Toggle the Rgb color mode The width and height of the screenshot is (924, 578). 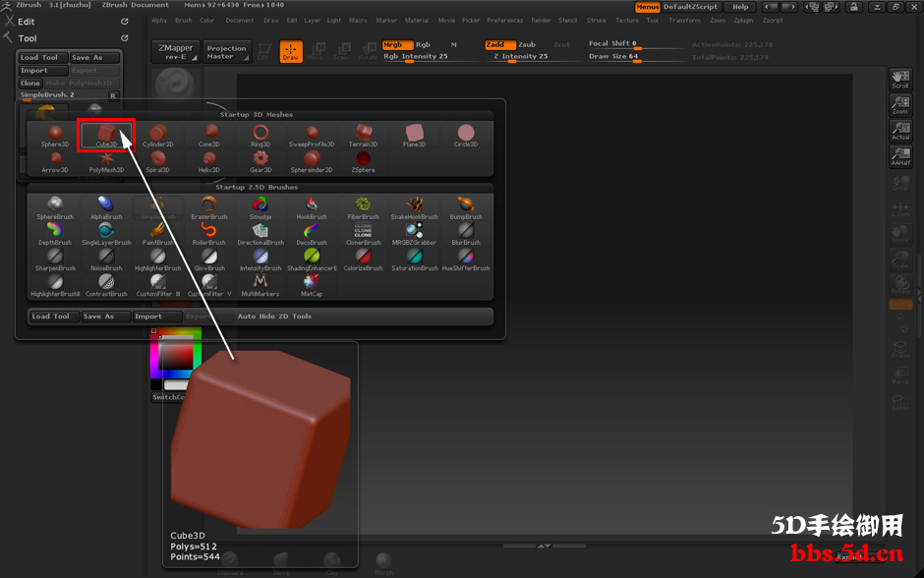[x=423, y=45]
